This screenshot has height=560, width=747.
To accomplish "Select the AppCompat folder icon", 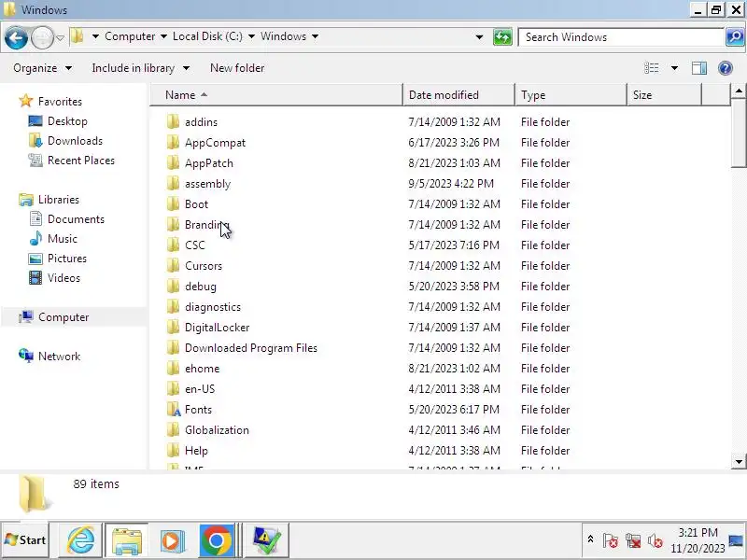I will (x=173, y=143).
